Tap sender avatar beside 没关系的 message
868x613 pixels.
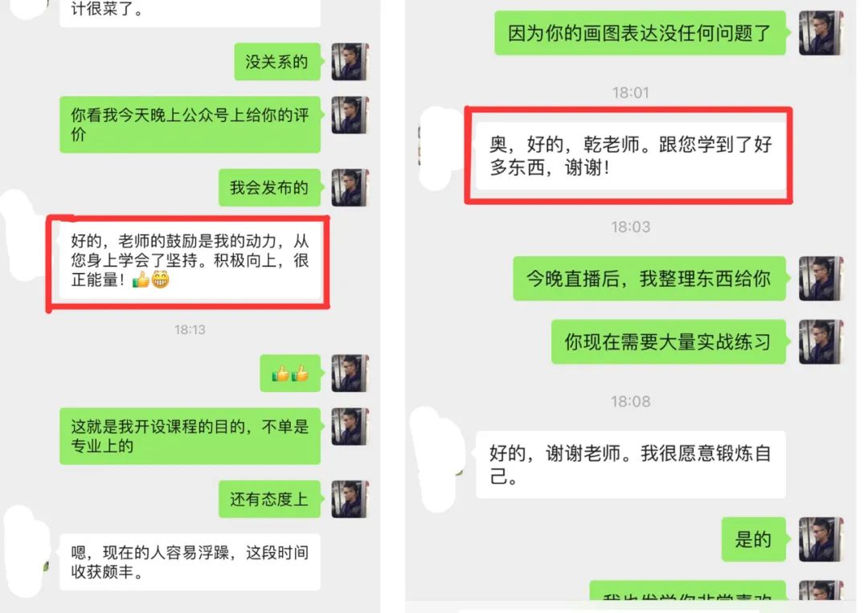350,61
